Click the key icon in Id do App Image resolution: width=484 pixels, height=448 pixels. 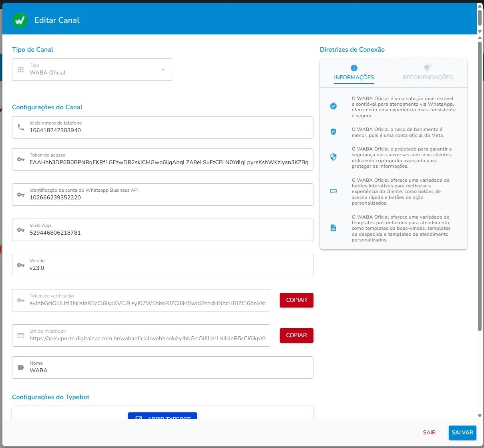point(21,230)
